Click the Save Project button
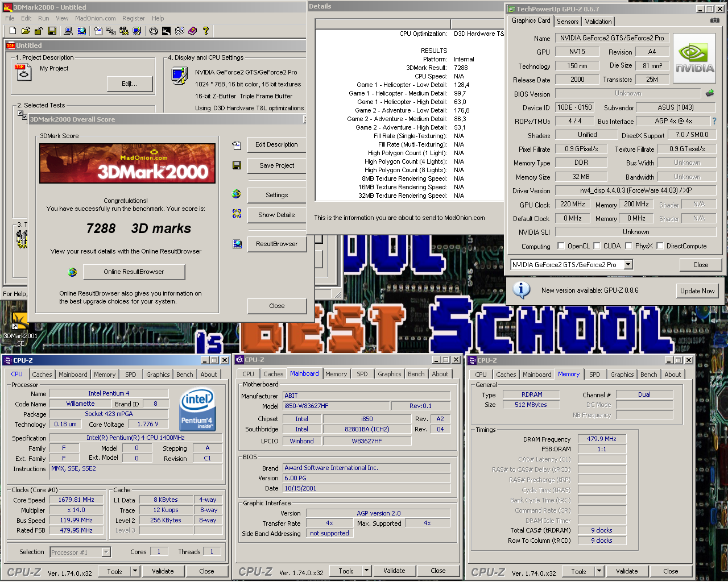 [x=277, y=165]
